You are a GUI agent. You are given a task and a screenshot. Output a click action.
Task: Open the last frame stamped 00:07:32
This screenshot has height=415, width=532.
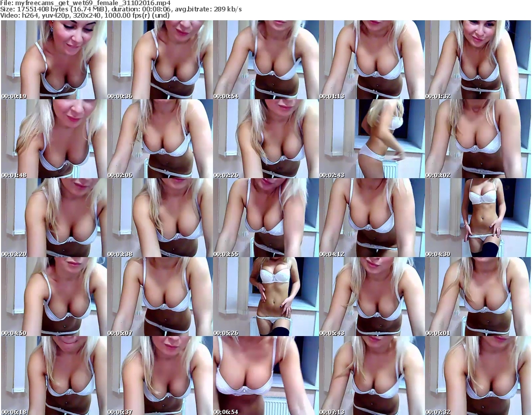pyautogui.click(x=478, y=376)
